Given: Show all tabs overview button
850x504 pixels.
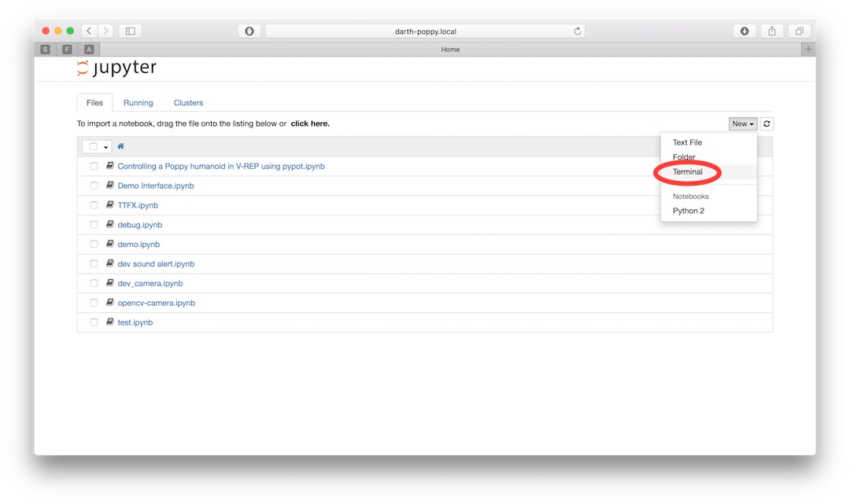Looking at the screenshot, I should 799,31.
